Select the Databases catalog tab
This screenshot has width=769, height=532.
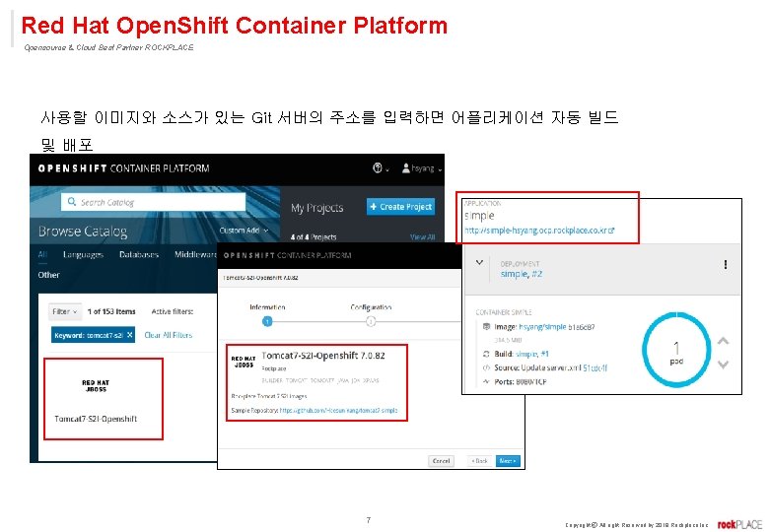139,254
